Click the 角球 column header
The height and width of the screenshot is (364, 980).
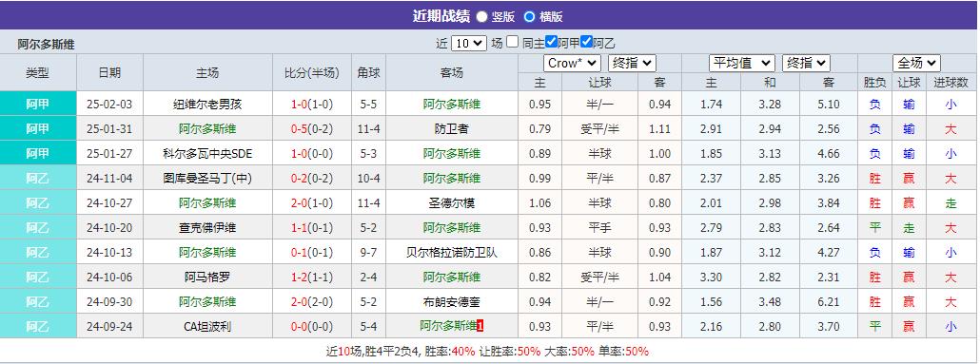point(368,72)
